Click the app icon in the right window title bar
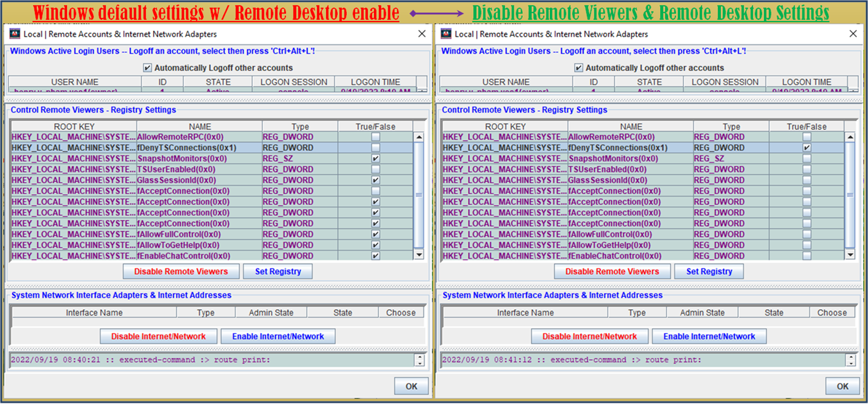 (446, 34)
